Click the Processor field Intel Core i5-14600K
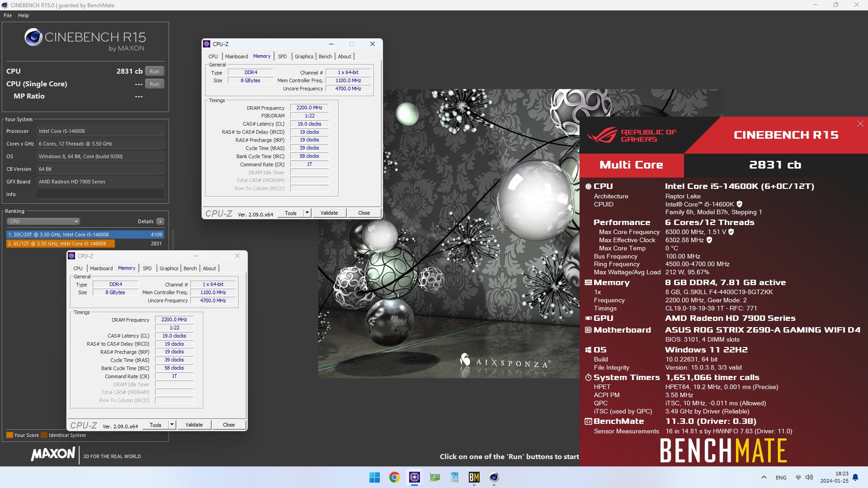Image resolution: width=868 pixels, height=488 pixels. [x=100, y=131]
